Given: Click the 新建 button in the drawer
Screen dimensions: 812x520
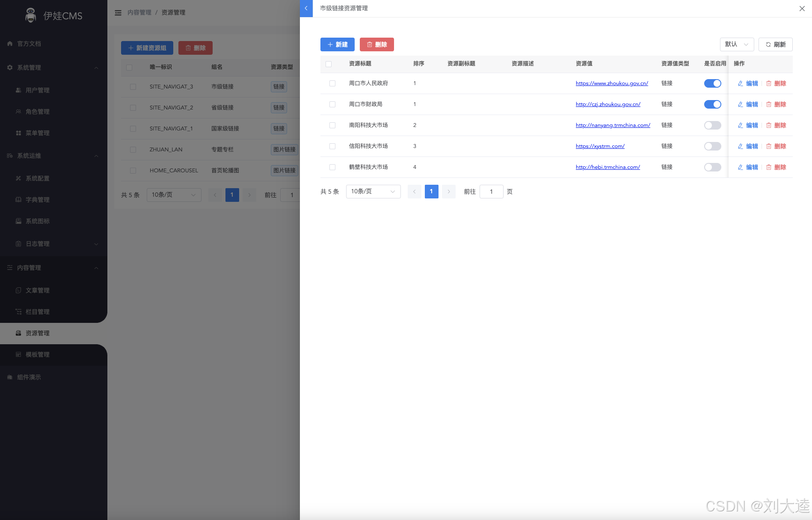Looking at the screenshot, I should pos(338,44).
